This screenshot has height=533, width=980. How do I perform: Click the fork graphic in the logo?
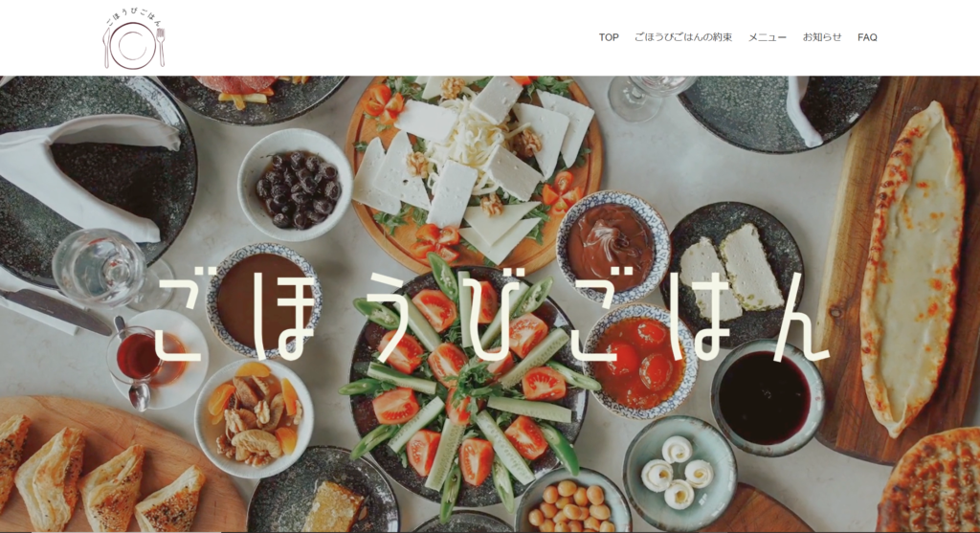pyautogui.click(x=161, y=47)
